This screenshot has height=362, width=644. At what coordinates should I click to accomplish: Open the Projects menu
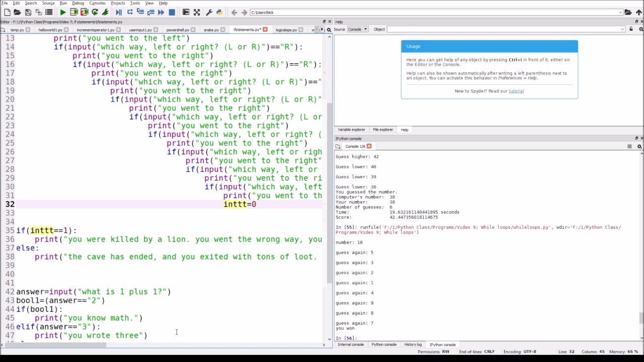click(x=118, y=3)
